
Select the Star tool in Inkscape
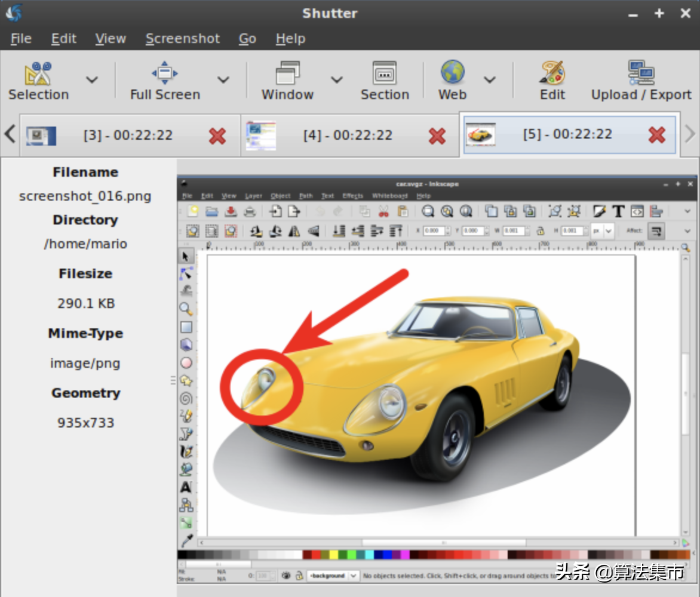pyautogui.click(x=186, y=381)
